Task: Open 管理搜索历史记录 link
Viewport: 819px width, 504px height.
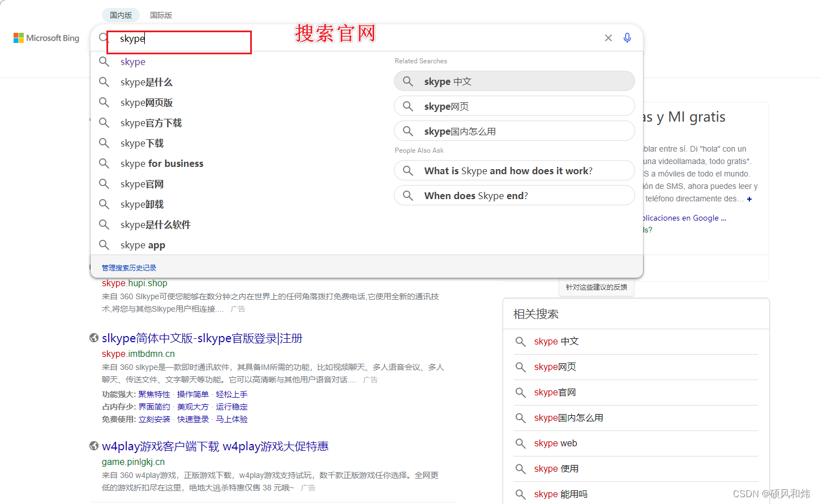Action: [129, 268]
